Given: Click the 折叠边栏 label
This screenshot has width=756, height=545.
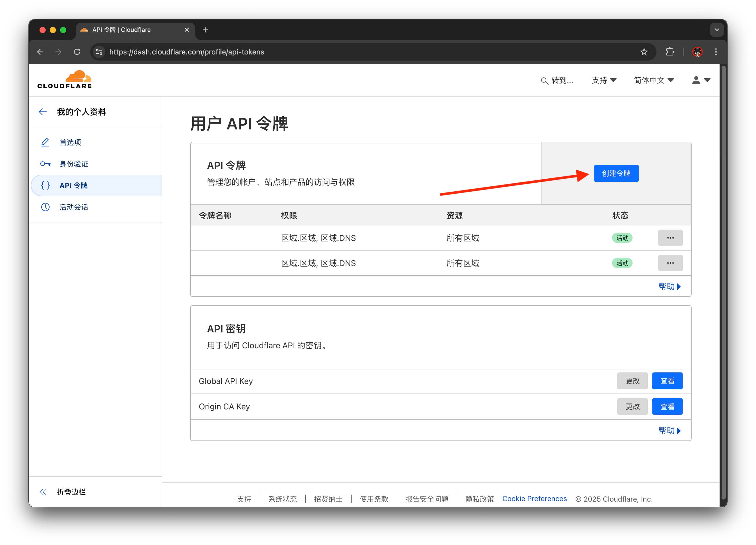Looking at the screenshot, I should coord(71,492).
